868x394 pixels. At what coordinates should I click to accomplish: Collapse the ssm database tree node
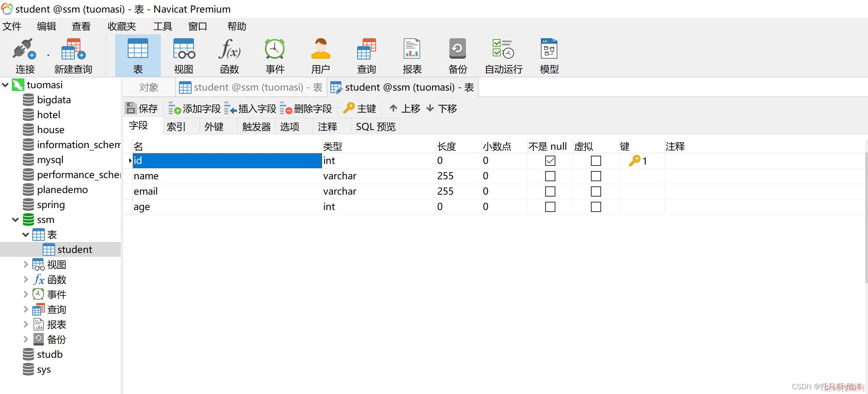[15, 220]
